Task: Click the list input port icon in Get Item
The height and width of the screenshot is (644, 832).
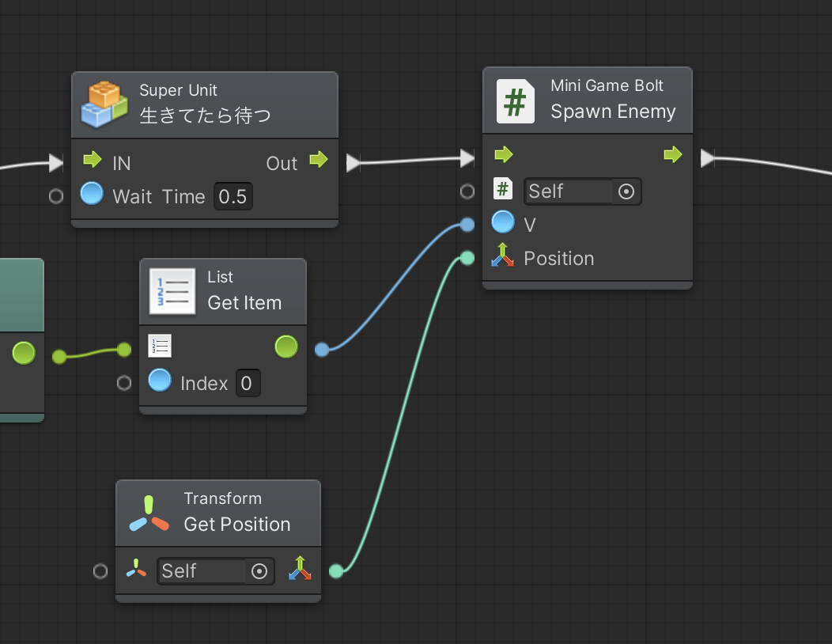Action: (x=160, y=346)
